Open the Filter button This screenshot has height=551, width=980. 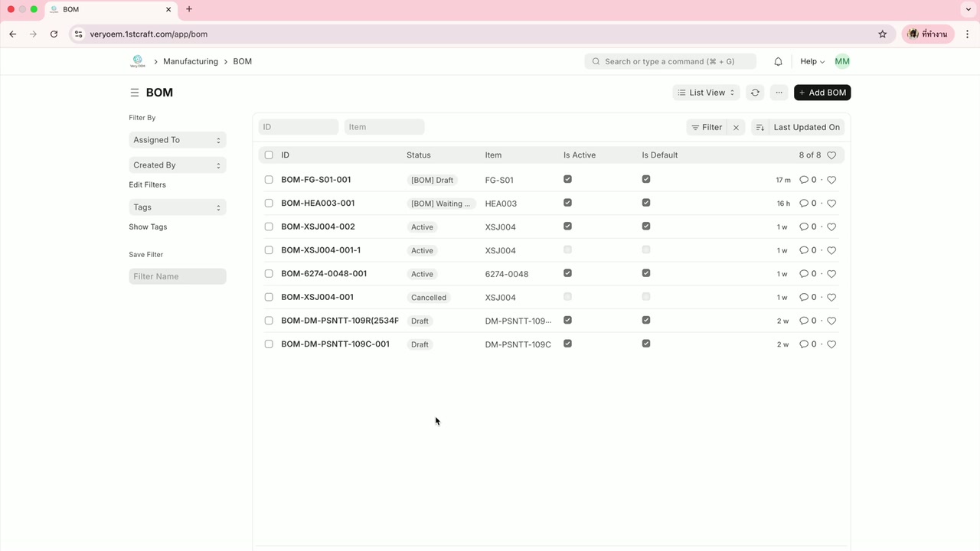click(707, 127)
